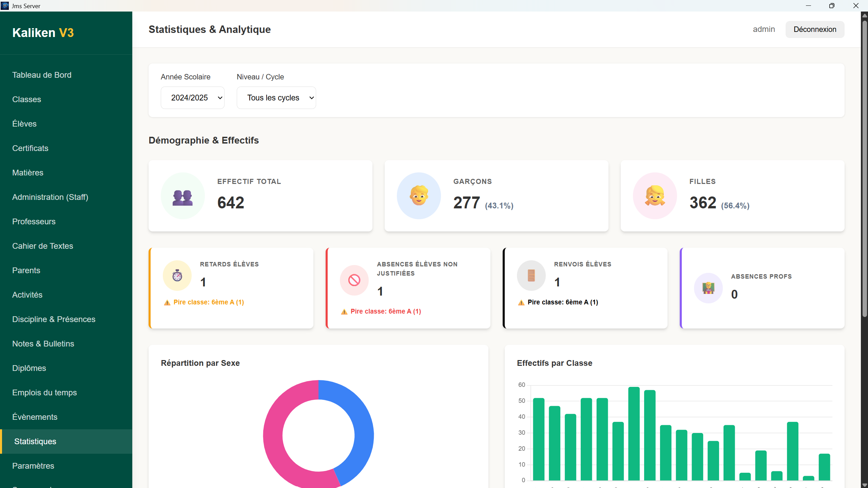Open the Année Scolaire 2024/2025 dropdown
Viewport: 868px width, 488px height.
tap(192, 98)
